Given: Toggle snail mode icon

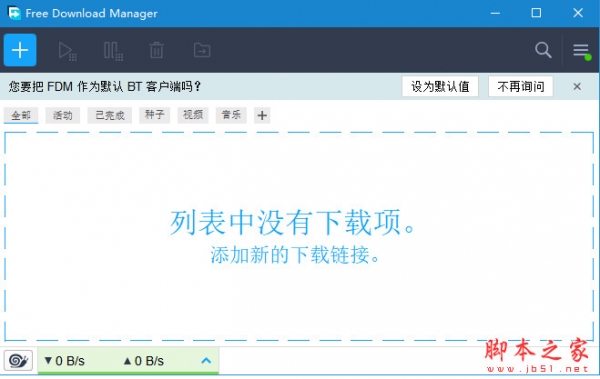Looking at the screenshot, I should [x=18, y=360].
